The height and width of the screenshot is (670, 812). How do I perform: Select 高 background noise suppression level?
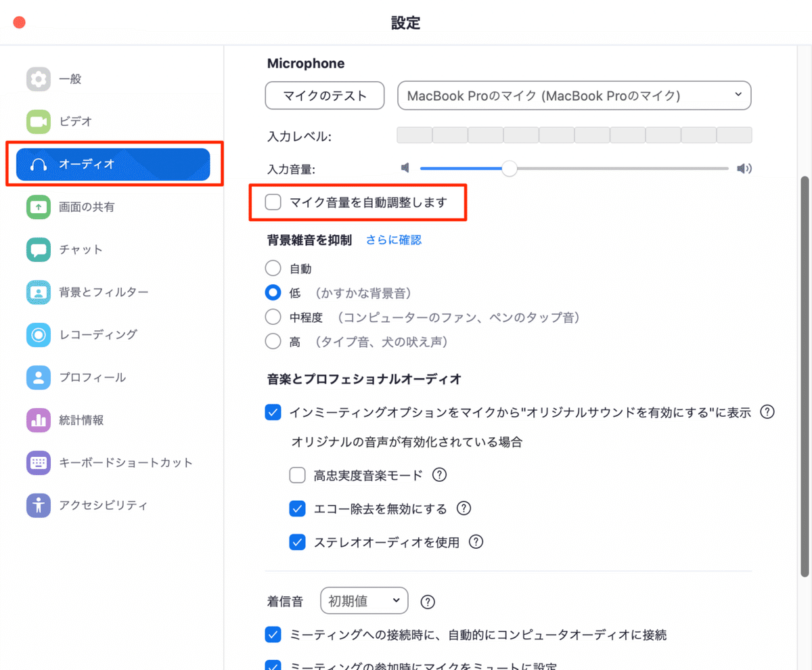point(272,342)
